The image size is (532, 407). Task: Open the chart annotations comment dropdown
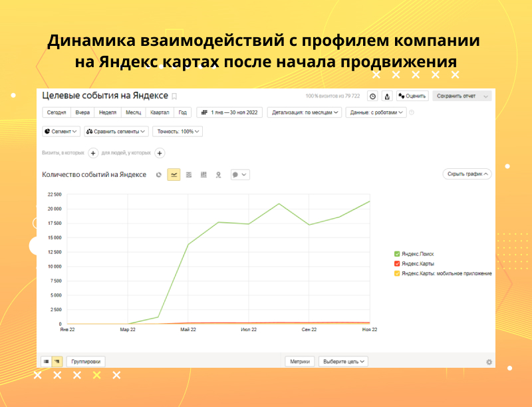click(240, 175)
